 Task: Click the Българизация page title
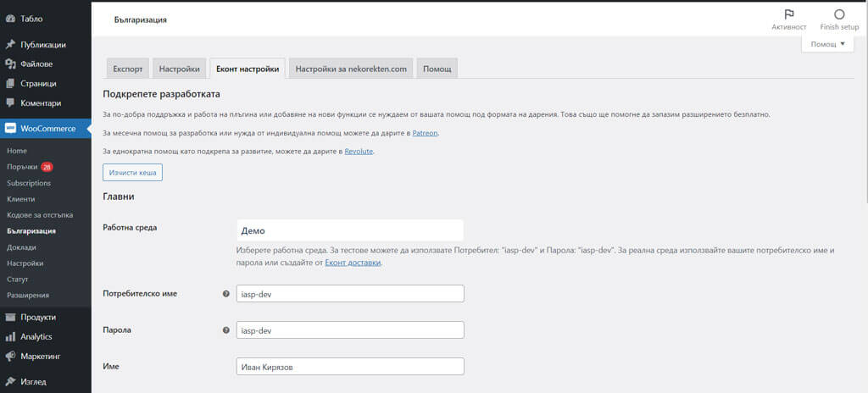coord(141,20)
